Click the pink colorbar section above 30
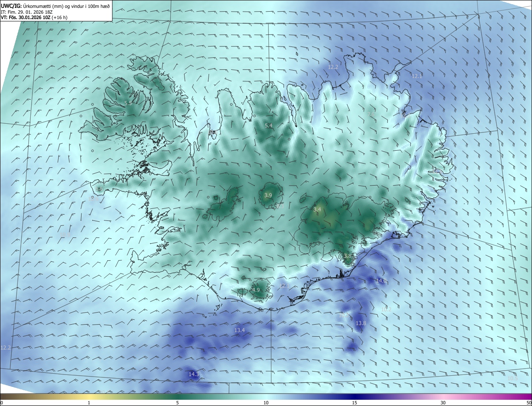532x406 pixels. coord(443,396)
